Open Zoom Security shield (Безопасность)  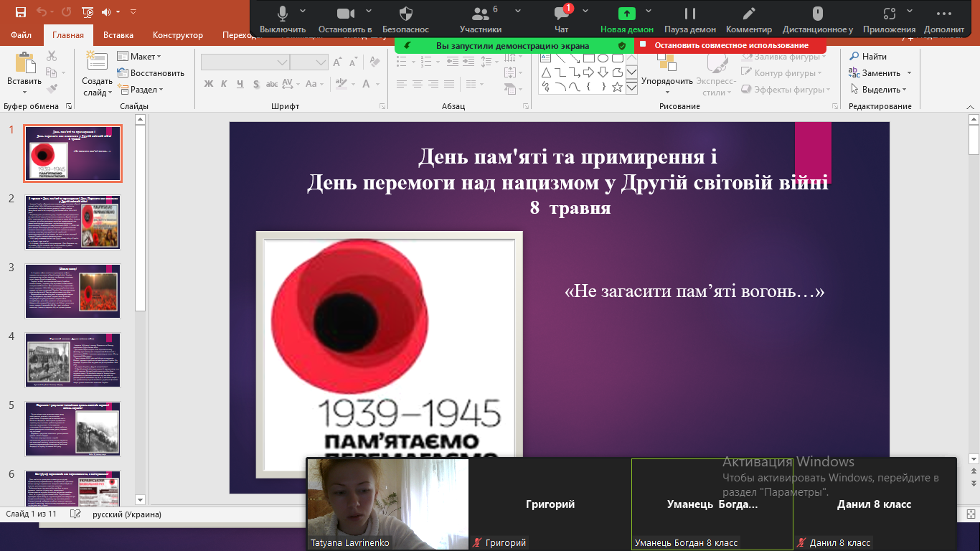pos(406,14)
